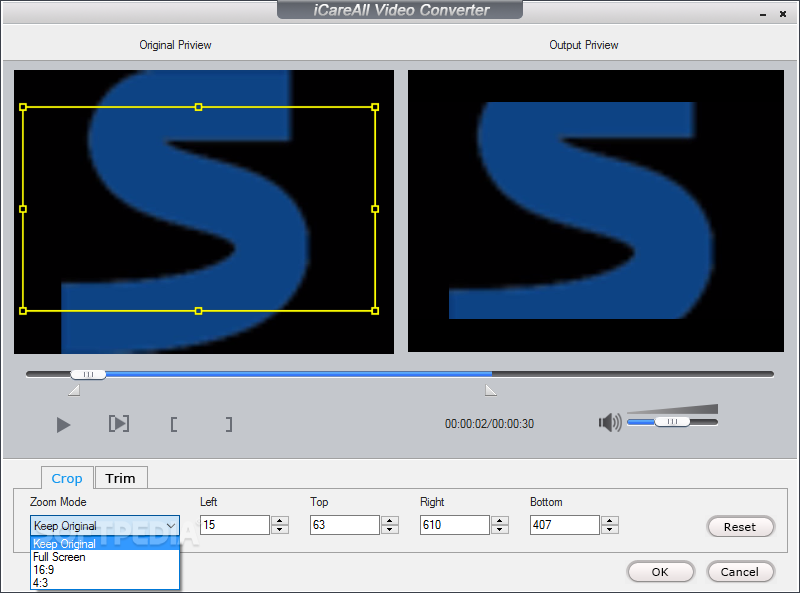The height and width of the screenshot is (593, 800).
Task: Increase the Right crop value
Action: [x=499, y=521]
